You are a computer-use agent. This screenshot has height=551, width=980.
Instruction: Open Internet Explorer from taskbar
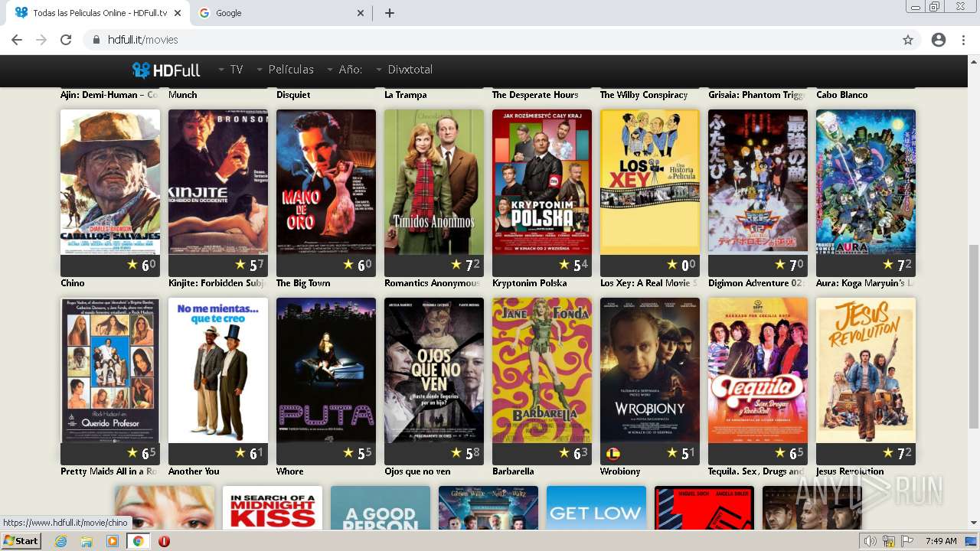pos(60,541)
